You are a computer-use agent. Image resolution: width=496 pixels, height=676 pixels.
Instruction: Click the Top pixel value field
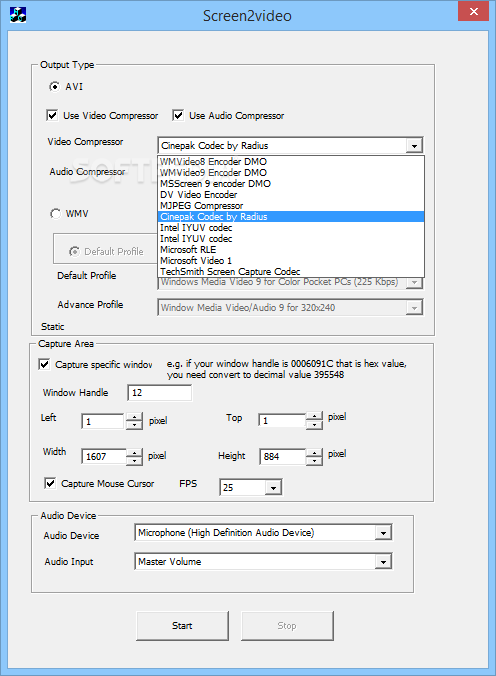pos(282,420)
